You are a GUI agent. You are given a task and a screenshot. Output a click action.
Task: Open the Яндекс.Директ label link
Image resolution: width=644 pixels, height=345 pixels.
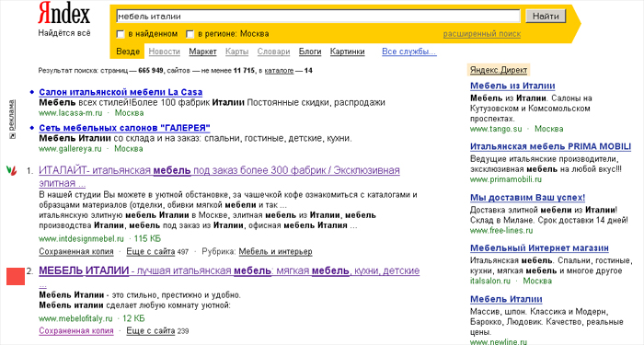pyautogui.click(x=499, y=70)
